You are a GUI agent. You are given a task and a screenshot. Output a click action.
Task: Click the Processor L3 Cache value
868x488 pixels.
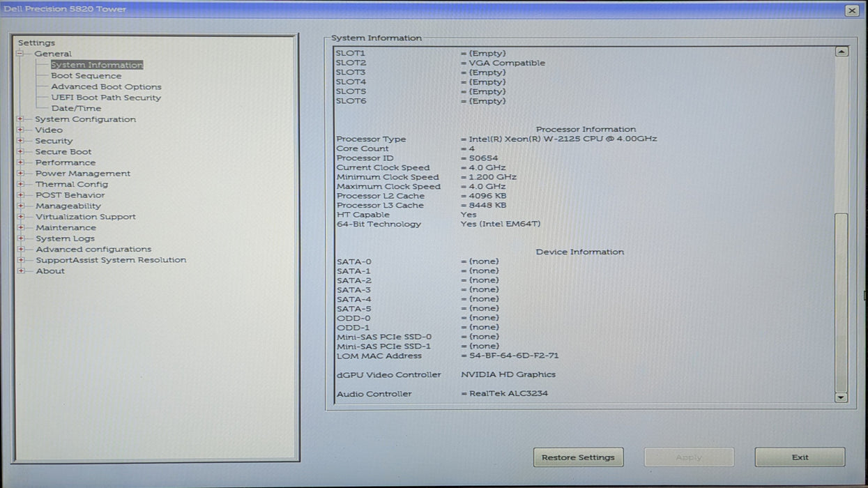pyautogui.click(x=487, y=206)
